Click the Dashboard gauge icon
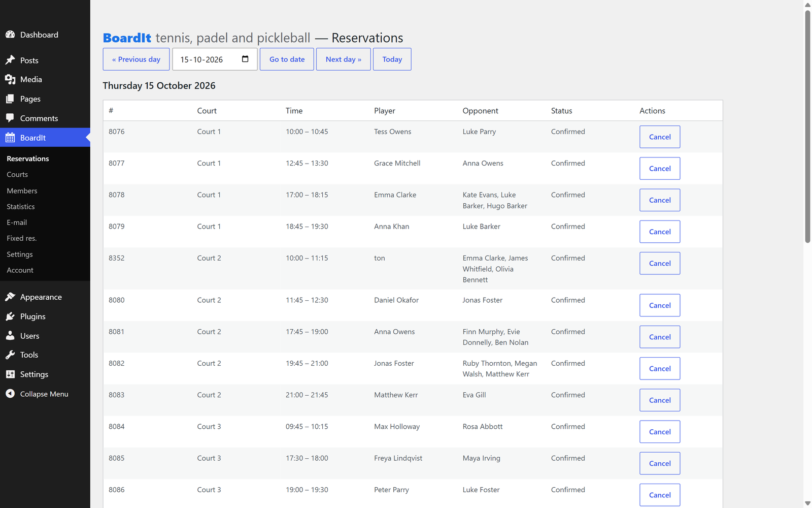Image resolution: width=812 pixels, height=508 pixels. click(x=10, y=35)
